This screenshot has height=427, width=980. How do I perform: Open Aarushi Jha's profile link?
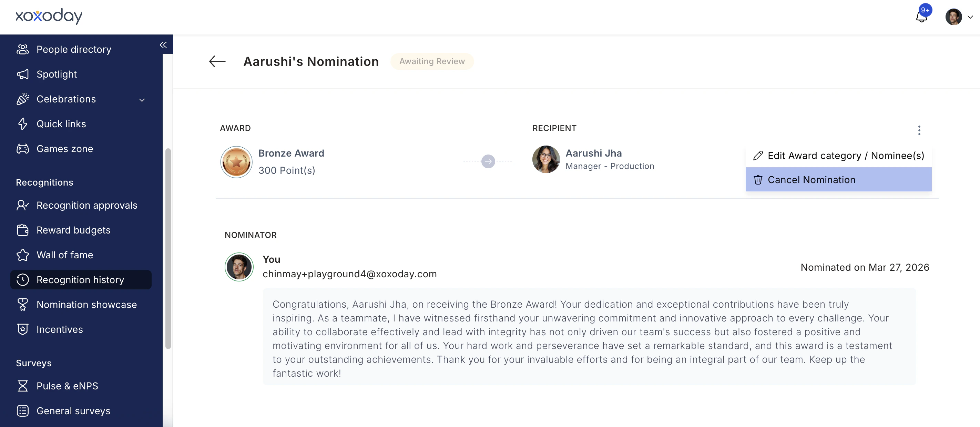coord(593,153)
